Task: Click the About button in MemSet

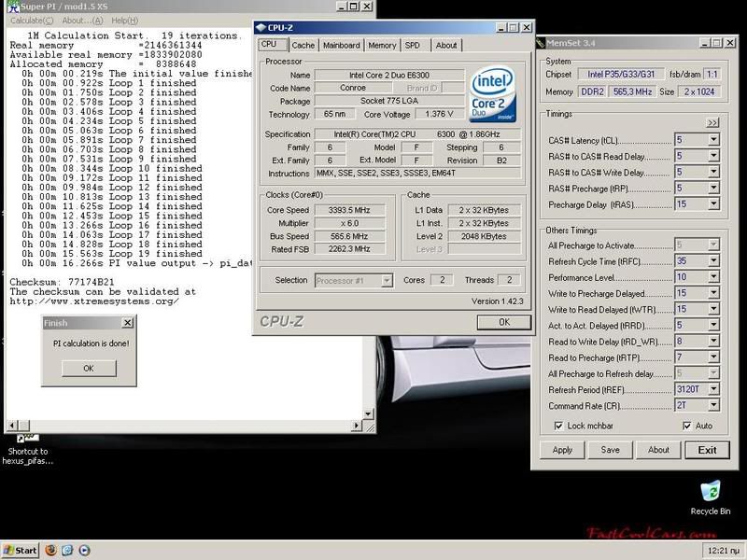Action: tap(658, 450)
